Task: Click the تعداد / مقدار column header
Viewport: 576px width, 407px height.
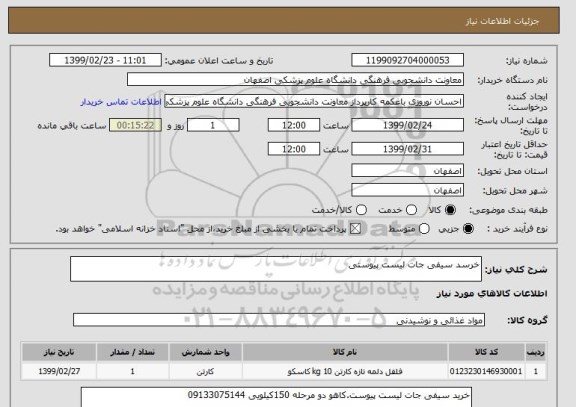Action: pos(133,352)
